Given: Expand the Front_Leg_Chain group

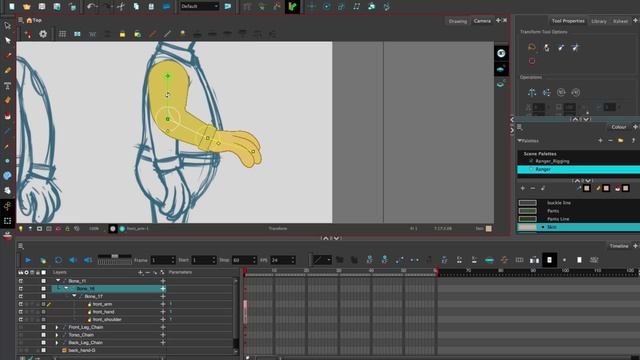Looking at the screenshot, I should [57, 327].
